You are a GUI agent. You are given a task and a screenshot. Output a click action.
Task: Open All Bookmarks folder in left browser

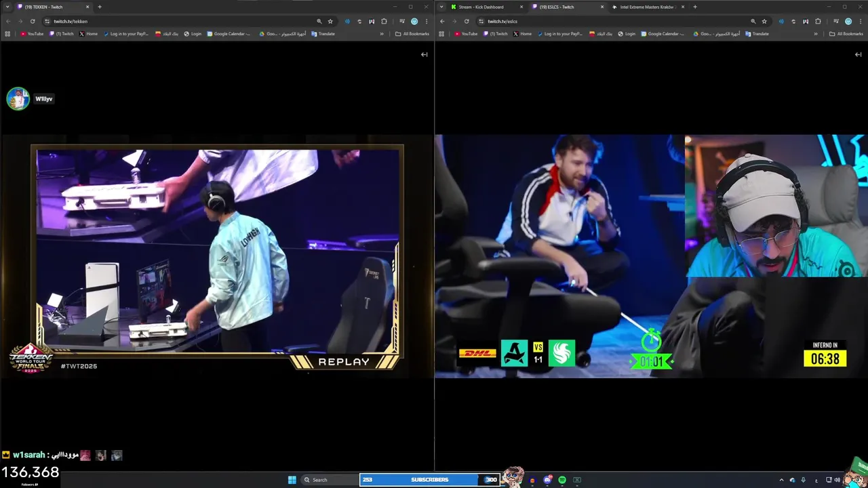(412, 34)
